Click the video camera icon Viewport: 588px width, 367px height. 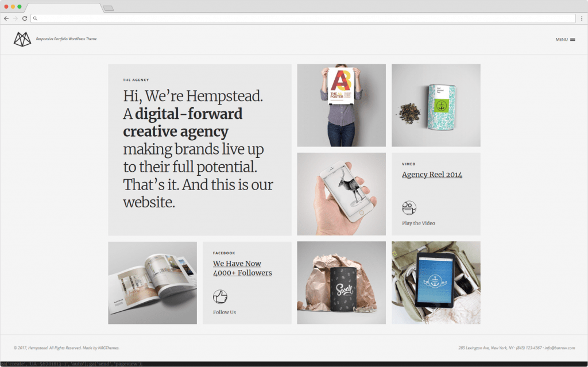pos(409,207)
